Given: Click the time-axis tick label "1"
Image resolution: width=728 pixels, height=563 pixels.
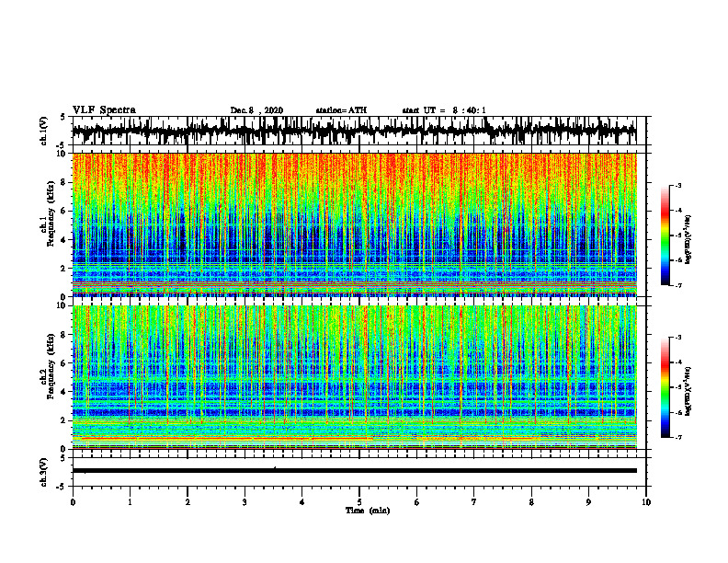Looking at the screenshot, I should 130,502.
